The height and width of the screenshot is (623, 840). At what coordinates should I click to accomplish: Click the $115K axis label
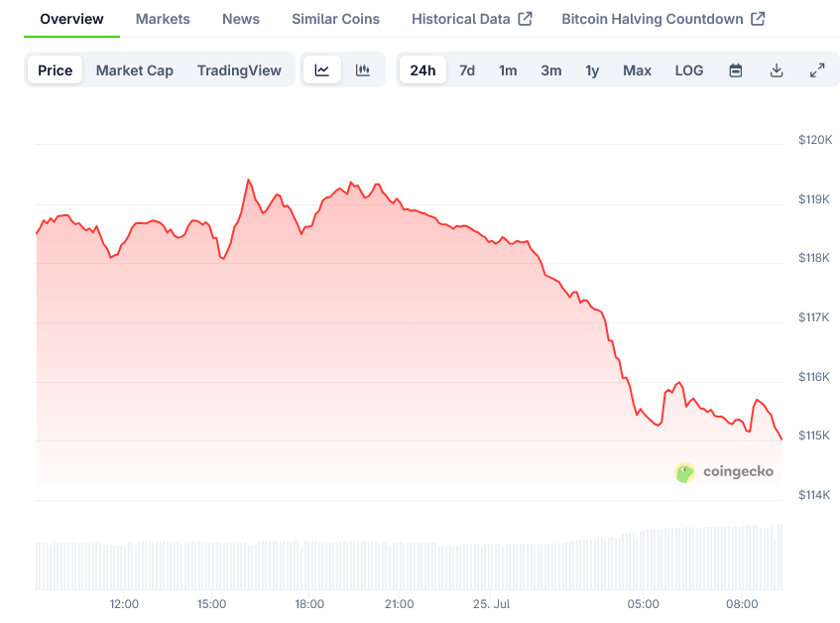coord(814,435)
